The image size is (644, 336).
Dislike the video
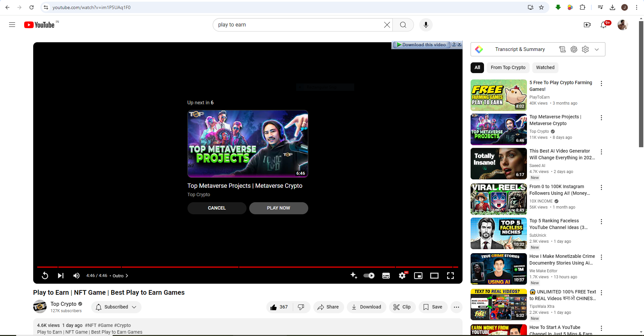point(301,307)
